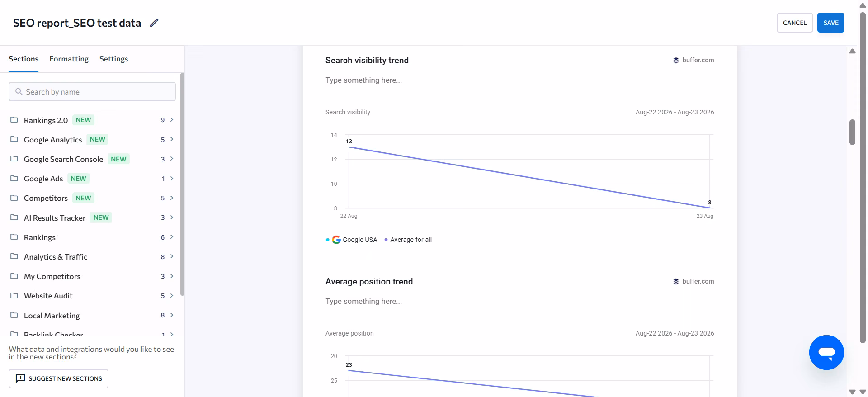Click folder icon beside Competitors
The height and width of the screenshot is (397, 868).
coord(14,198)
